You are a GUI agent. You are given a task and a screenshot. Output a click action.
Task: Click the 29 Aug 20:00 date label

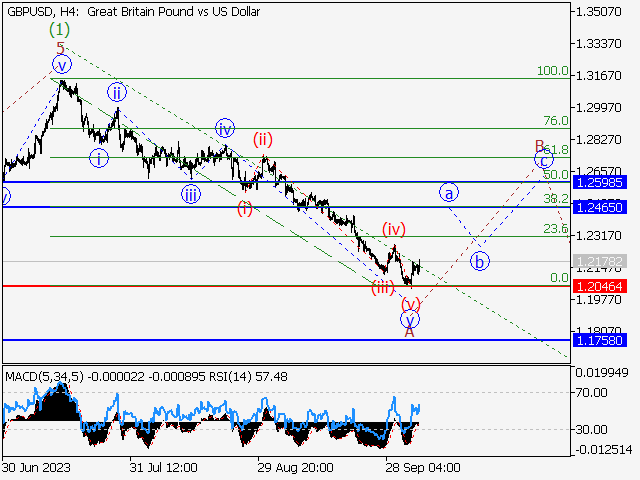pos(296,467)
